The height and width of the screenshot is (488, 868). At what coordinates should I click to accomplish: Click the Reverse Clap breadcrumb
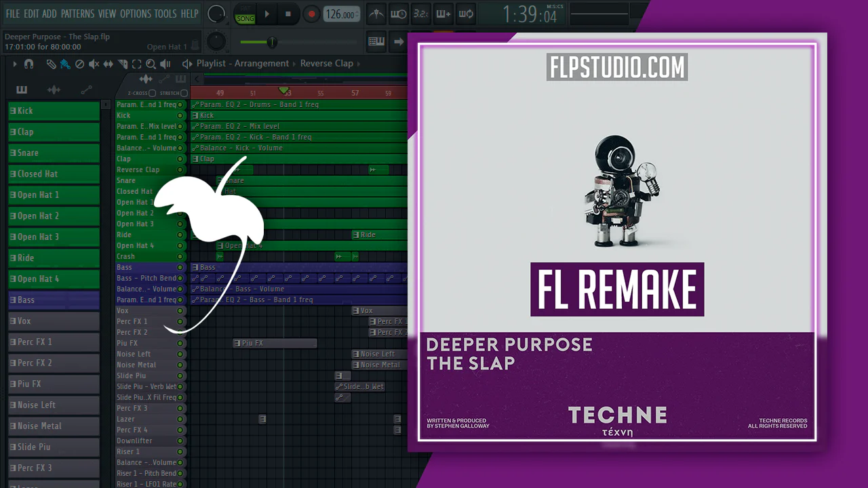point(327,64)
